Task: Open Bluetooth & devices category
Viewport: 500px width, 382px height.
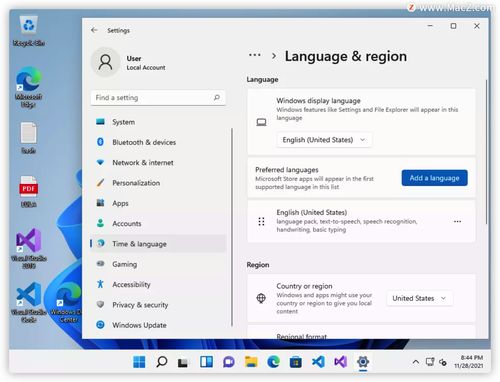Action: [159, 142]
